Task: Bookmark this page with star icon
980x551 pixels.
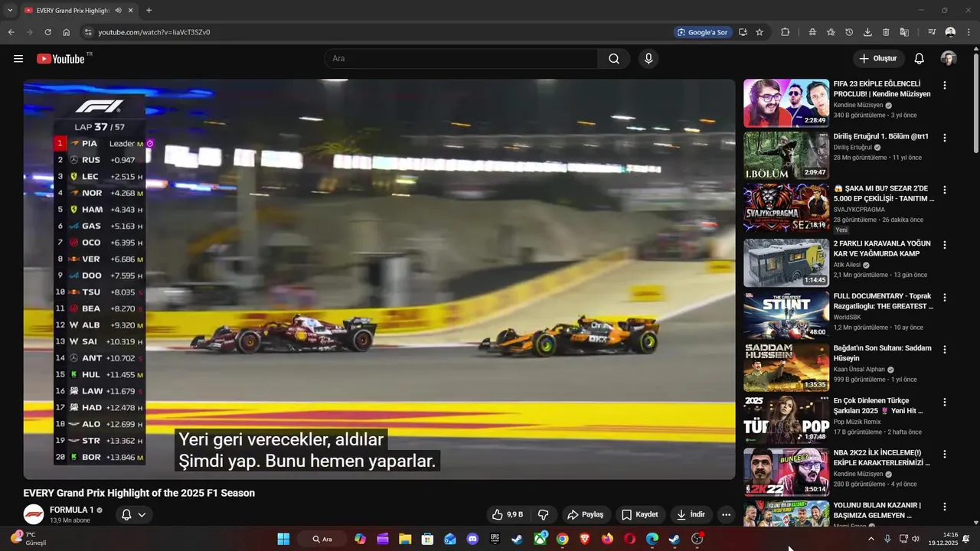Action: pos(759,32)
